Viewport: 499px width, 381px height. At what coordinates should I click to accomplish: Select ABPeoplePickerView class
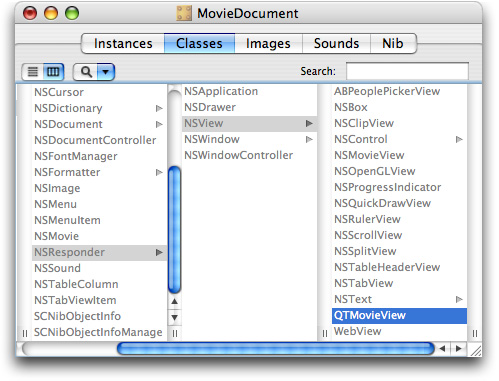[x=387, y=91]
